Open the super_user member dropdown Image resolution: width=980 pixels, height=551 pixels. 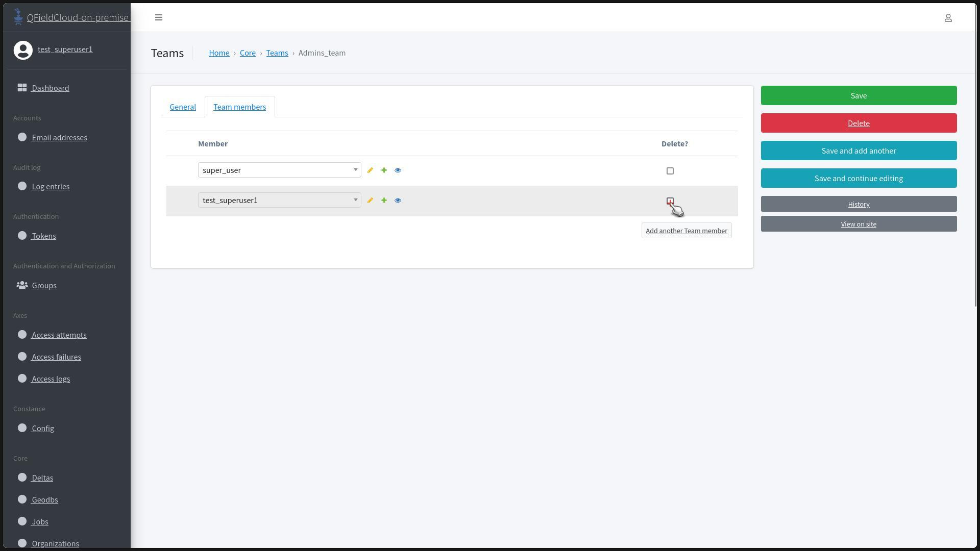click(x=279, y=170)
